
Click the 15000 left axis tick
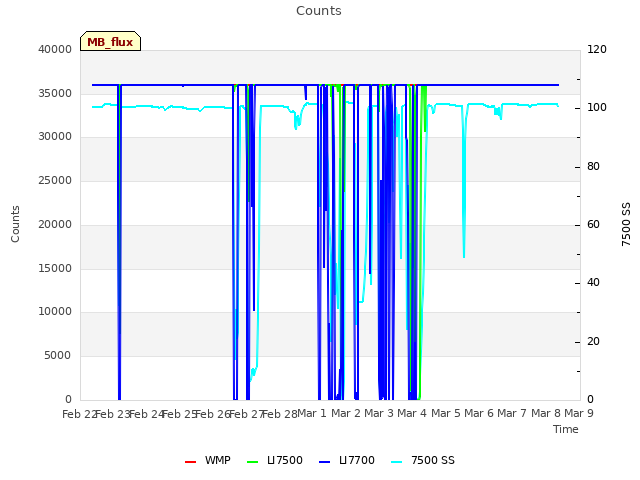coord(55,269)
